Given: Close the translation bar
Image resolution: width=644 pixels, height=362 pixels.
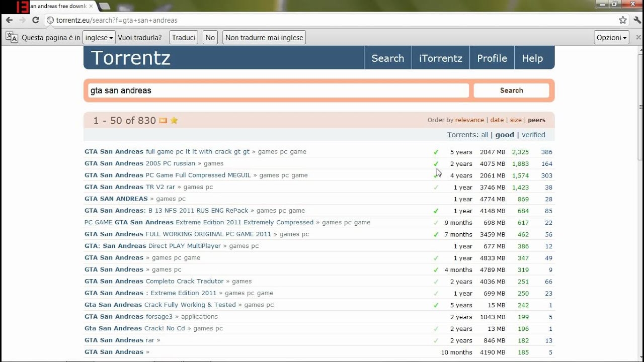Looking at the screenshot, I should [x=638, y=38].
